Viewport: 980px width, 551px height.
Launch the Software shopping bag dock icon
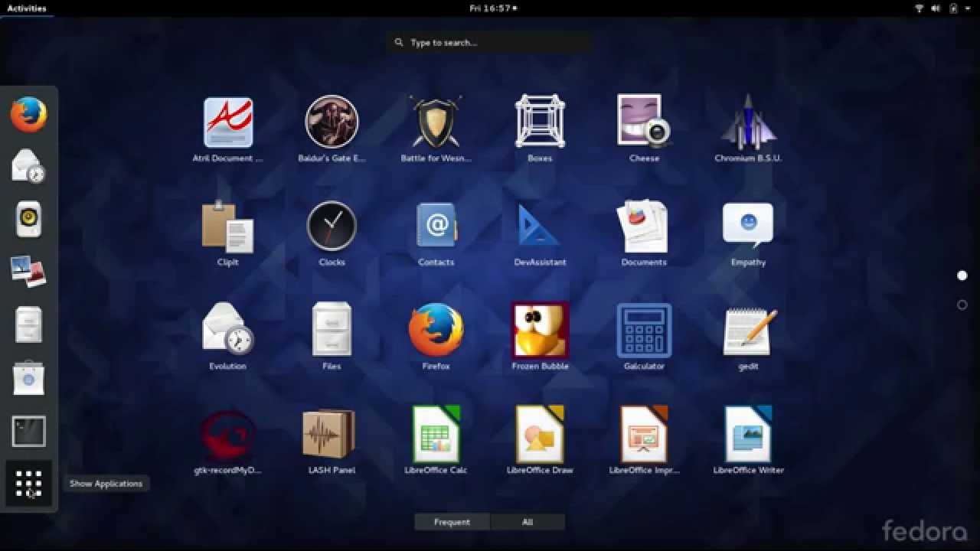29,378
